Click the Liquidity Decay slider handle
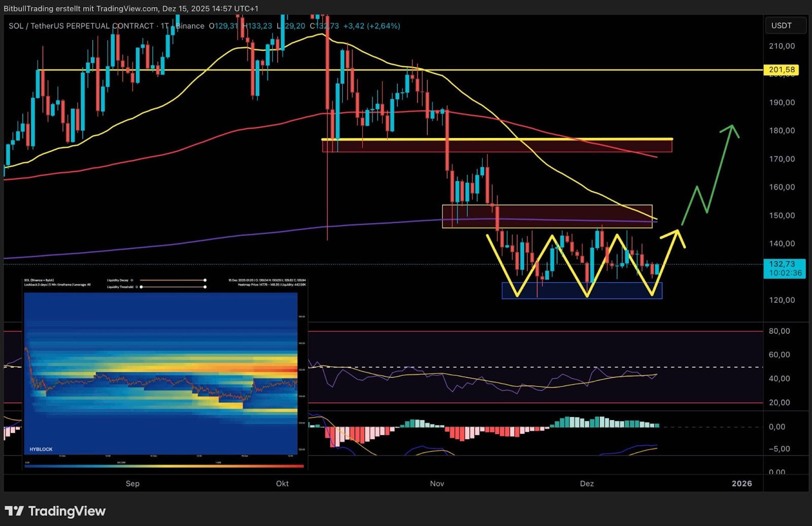The height and width of the screenshot is (526, 812). (x=205, y=280)
